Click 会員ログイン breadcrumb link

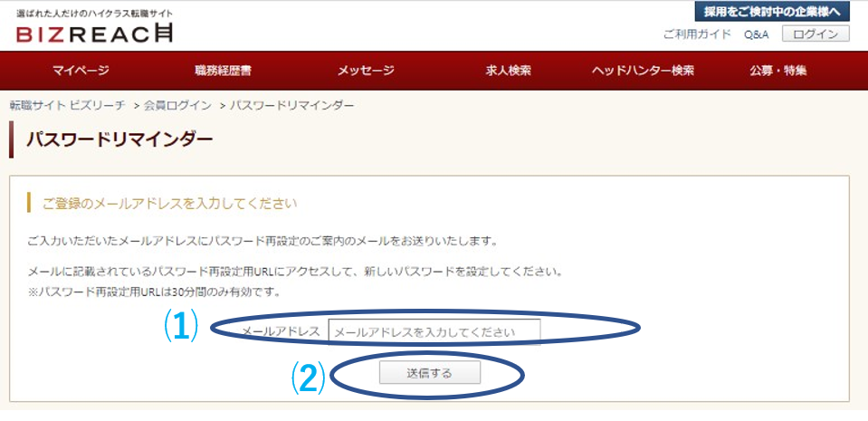[x=177, y=105]
